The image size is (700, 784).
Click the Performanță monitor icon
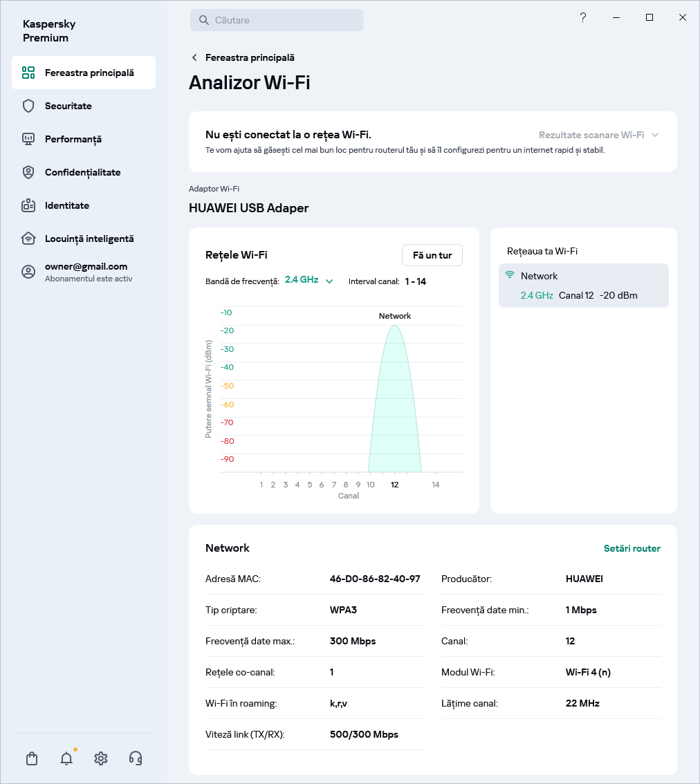[x=28, y=139]
